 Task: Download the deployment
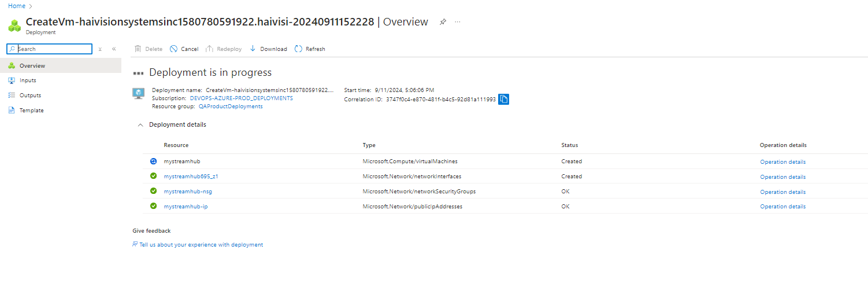click(268, 49)
